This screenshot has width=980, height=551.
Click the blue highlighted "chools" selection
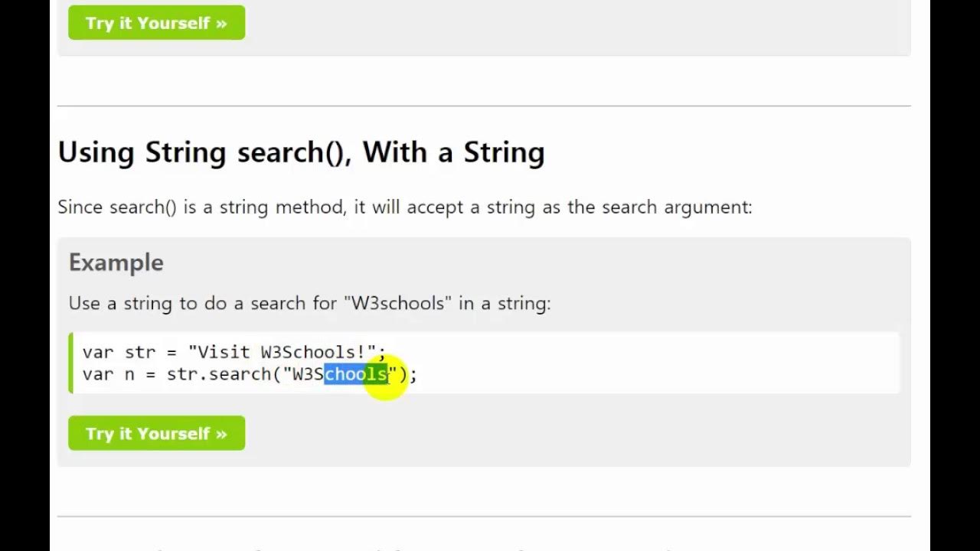point(356,374)
